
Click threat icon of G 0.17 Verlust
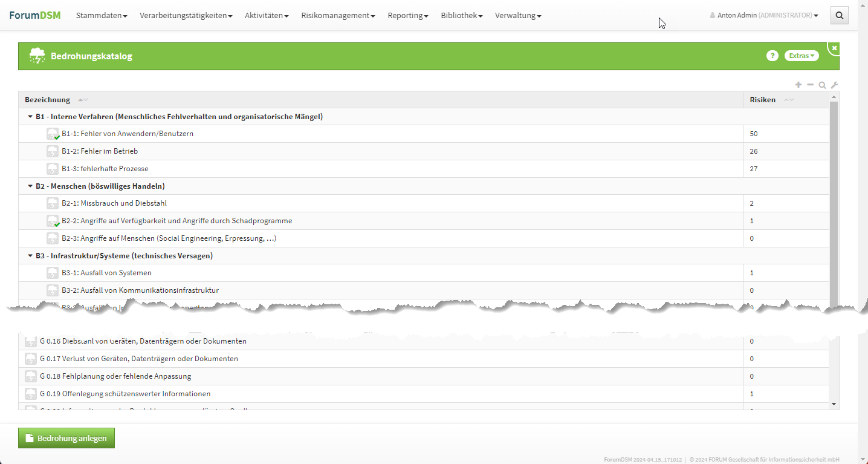tap(31, 359)
